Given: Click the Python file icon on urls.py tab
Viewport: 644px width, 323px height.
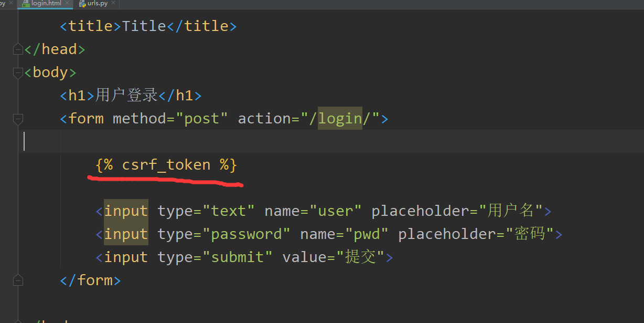Looking at the screenshot, I should pos(82,4).
